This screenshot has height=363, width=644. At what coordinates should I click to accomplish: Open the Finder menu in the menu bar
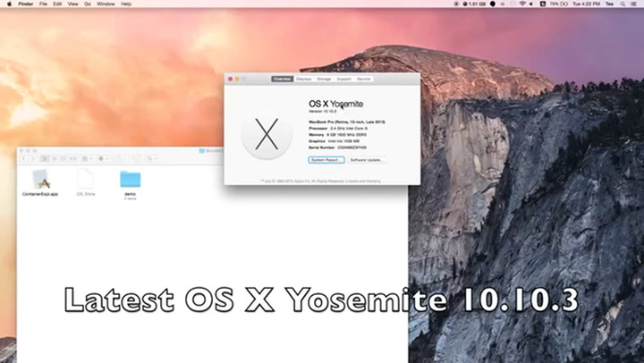(x=25, y=4)
